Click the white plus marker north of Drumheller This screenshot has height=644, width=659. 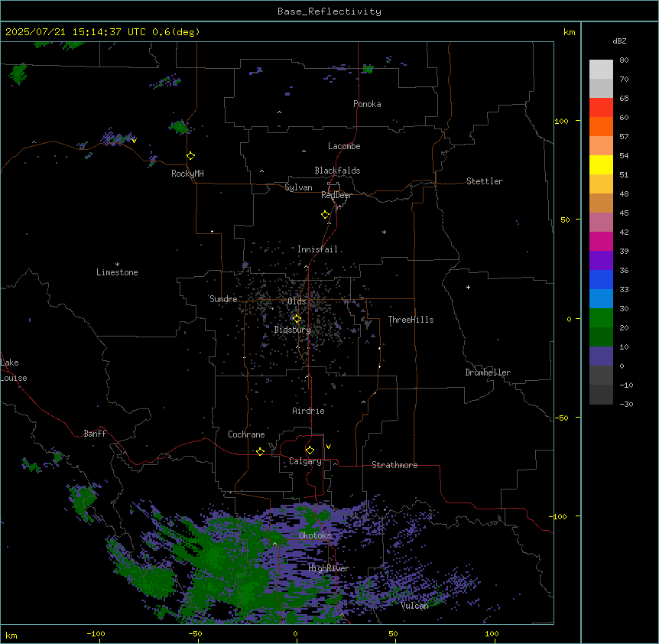pyautogui.click(x=468, y=287)
